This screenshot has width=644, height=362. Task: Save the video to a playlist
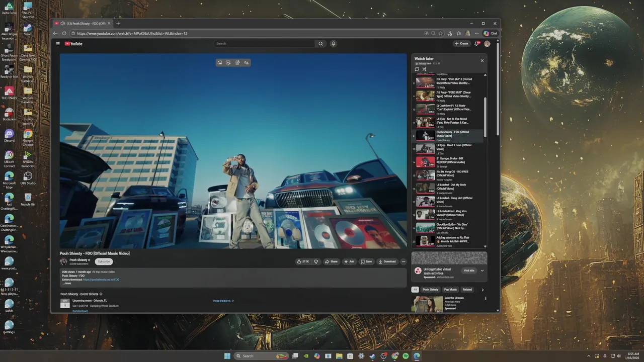[366, 261]
